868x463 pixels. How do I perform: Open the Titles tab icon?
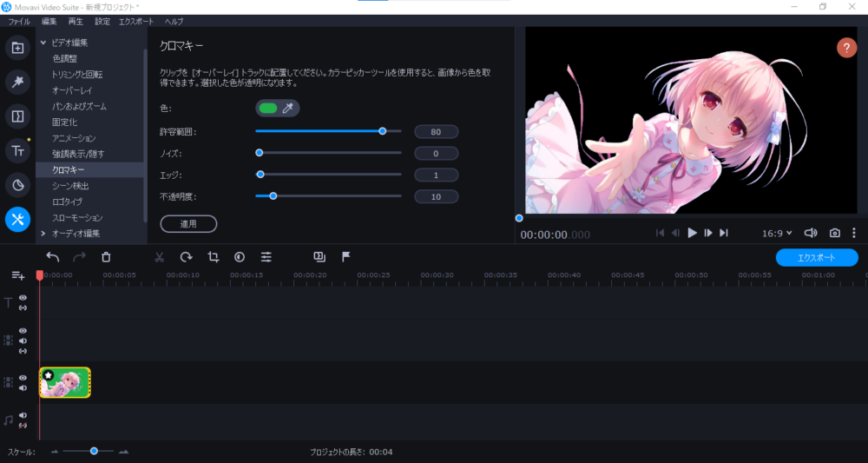pos(17,150)
